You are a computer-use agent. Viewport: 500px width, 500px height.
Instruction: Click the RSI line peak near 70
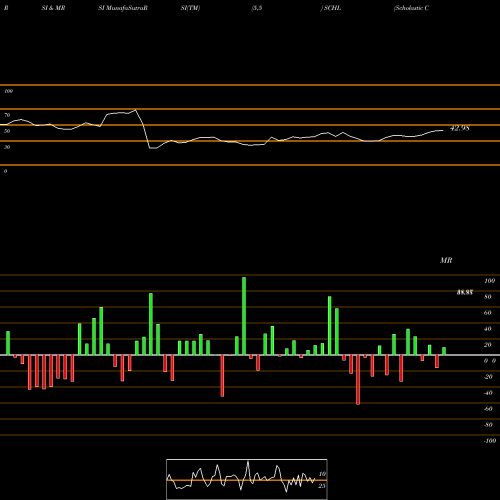click(x=135, y=110)
